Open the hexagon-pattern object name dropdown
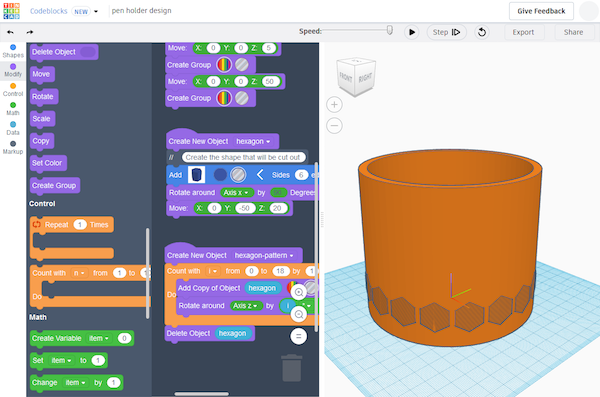Image resolution: width=600 pixels, height=397 pixels. pyautogui.click(x=264, y=255)
